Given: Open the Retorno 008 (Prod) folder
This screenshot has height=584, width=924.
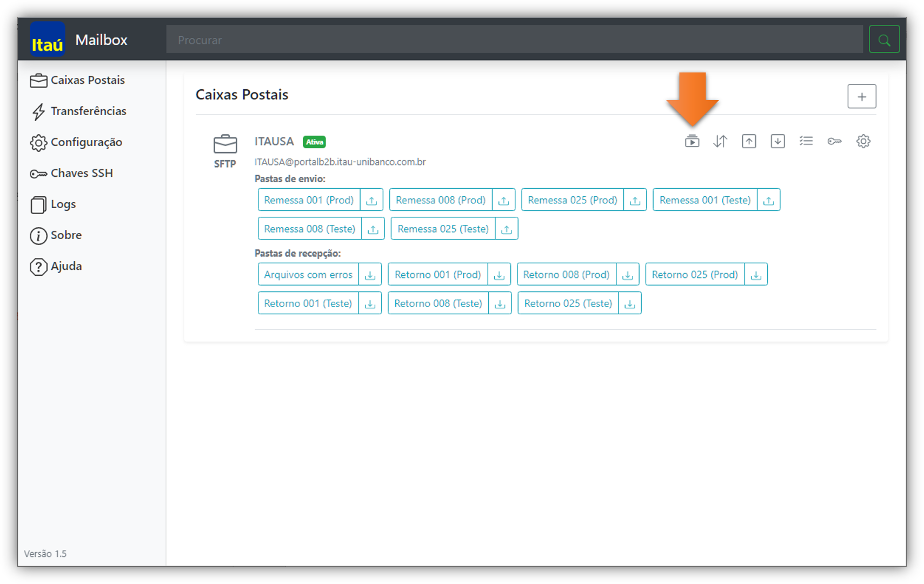Looking at the screenshot, I should 566,275.
